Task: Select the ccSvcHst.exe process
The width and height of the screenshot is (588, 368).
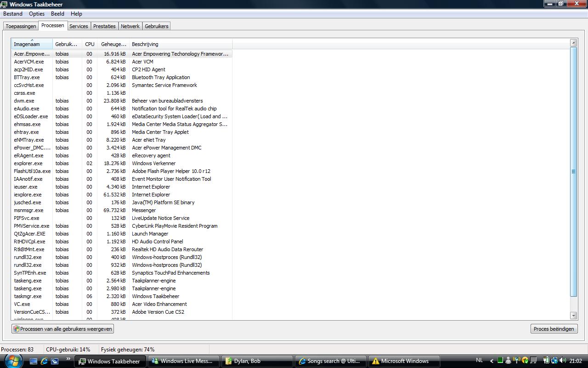Action: coord(122,85)
